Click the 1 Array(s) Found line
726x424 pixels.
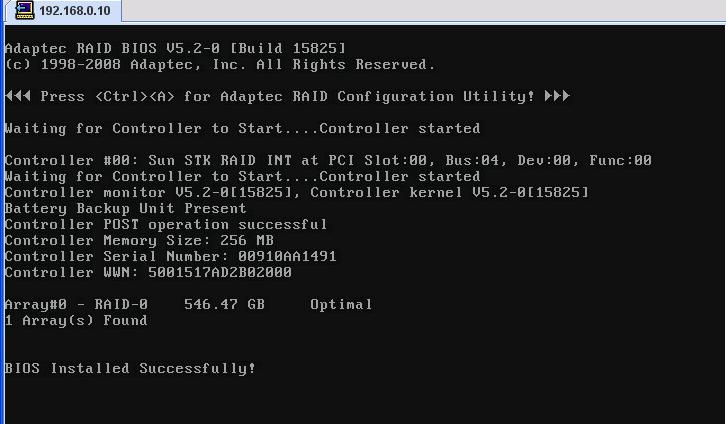(76, 320)
